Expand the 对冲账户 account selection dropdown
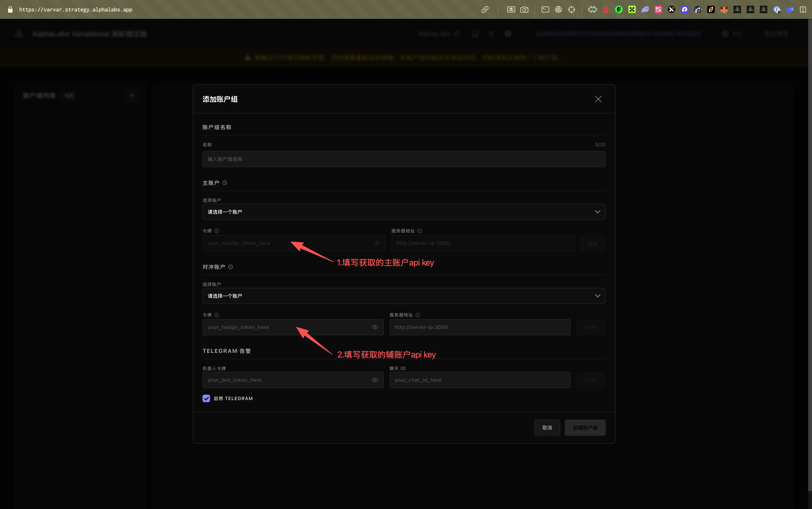812x509 pixels. point(403,296)
